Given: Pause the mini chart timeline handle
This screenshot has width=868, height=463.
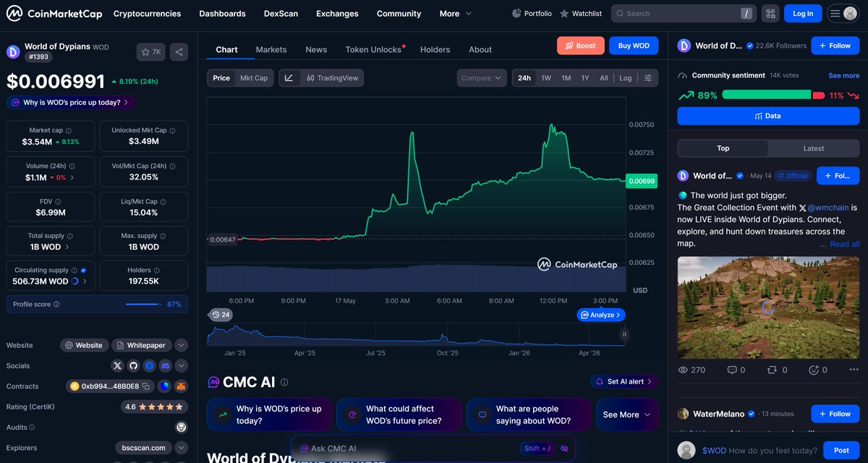Looking at the screenshot, I should click(624, 334).
